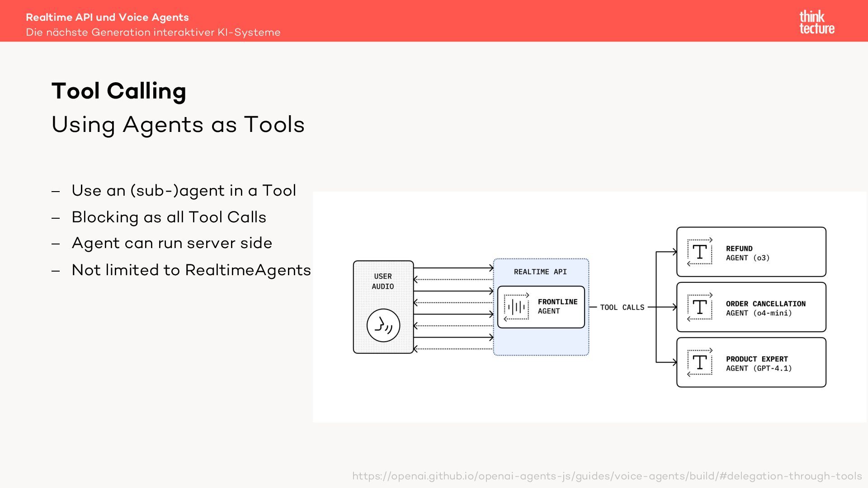The height and width of the screenshot is (488, 868).
Task: Click the speaking head user icon
Action: (x=383, y=325)
